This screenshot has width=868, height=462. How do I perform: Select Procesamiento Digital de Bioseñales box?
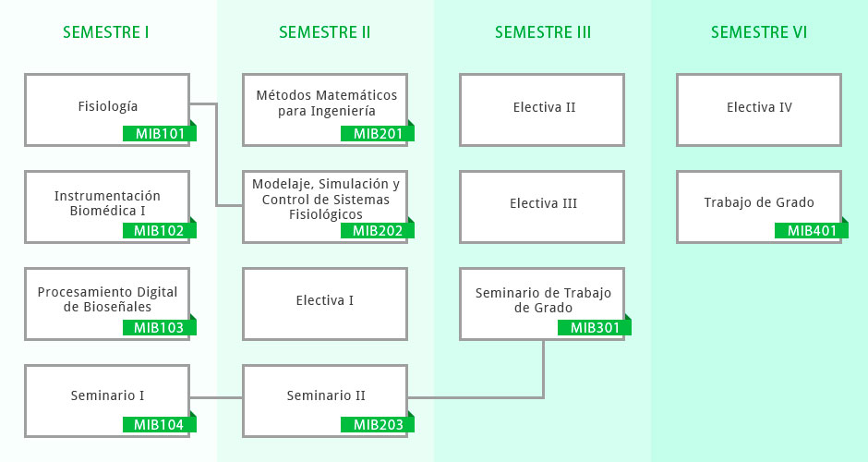tap(107, 304)
